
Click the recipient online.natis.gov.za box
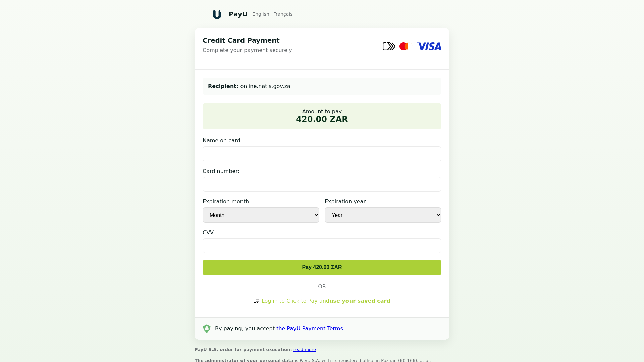(x=322, y=86)
